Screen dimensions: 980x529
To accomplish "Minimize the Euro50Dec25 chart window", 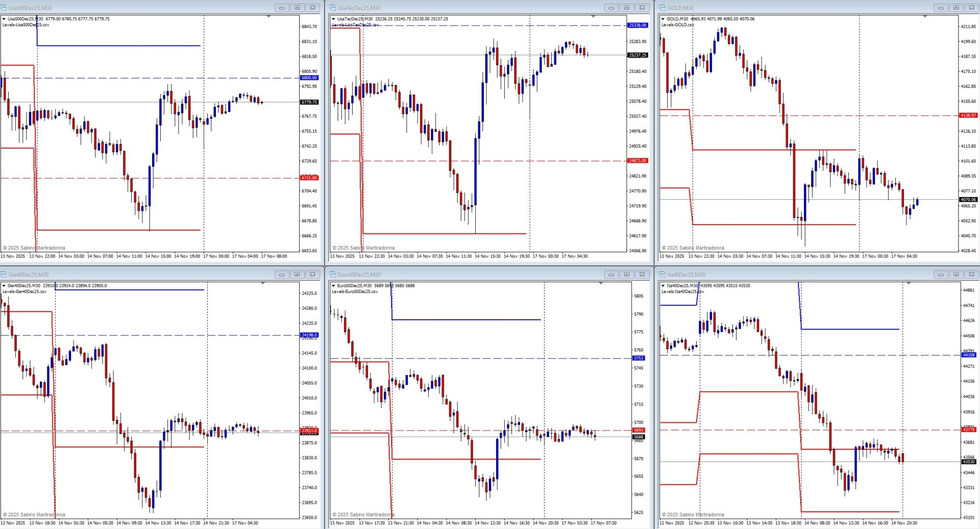I will pos(611,275).
